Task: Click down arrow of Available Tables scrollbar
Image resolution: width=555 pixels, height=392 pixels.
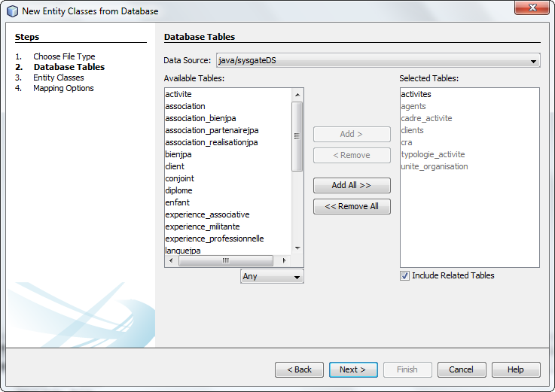Action: tap(297, 248)
